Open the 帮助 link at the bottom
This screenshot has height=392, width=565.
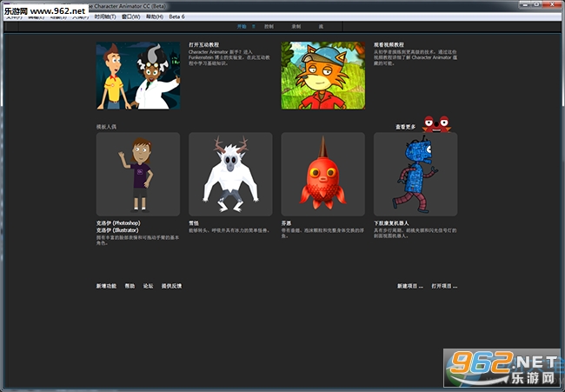[x=130, y=286]
